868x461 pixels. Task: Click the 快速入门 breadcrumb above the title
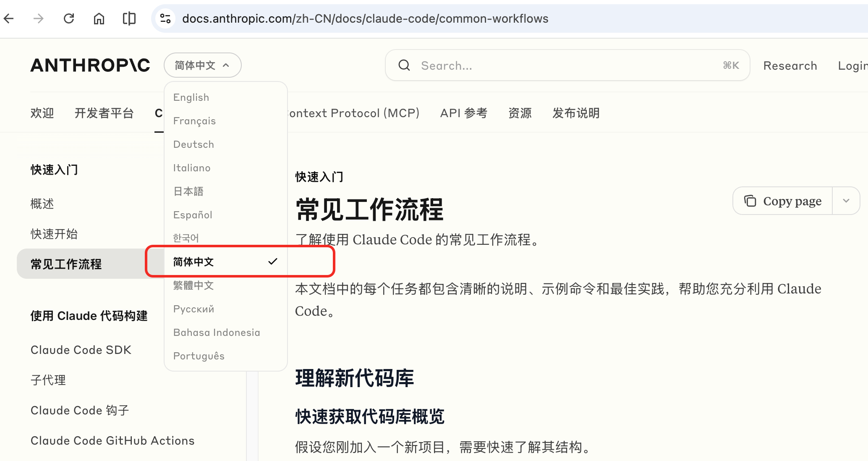pos(319,177)
